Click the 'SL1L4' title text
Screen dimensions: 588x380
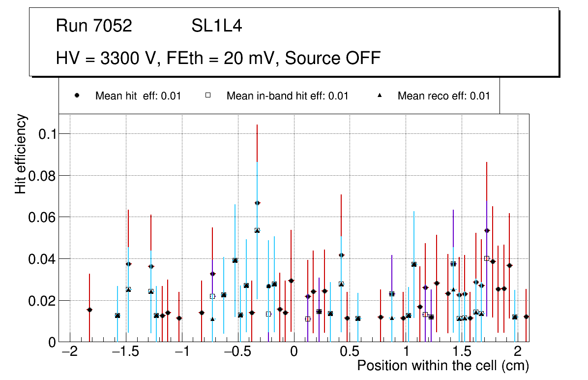point(216,26)
